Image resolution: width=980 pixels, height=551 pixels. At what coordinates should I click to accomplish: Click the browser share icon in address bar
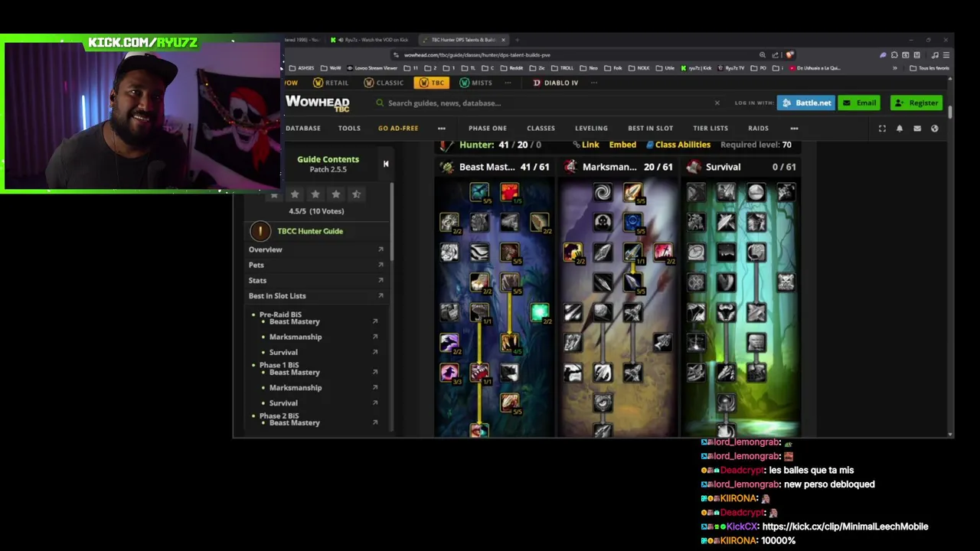(x=776, y=55)
